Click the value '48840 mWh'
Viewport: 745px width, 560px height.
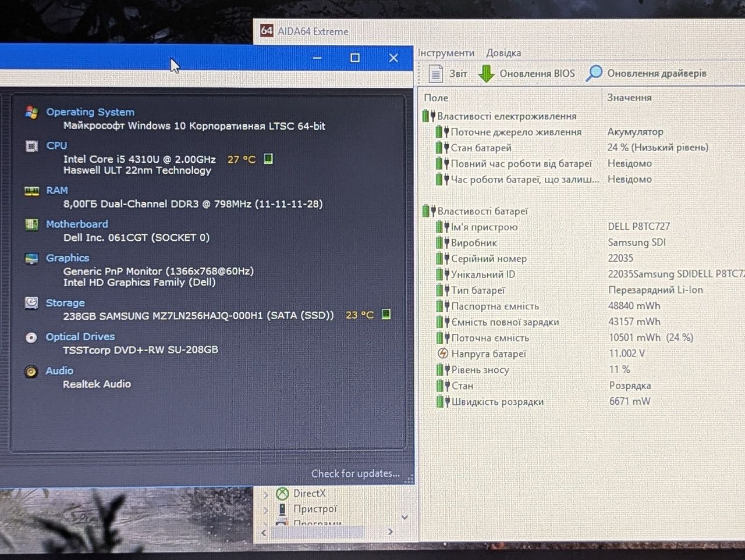634,306
